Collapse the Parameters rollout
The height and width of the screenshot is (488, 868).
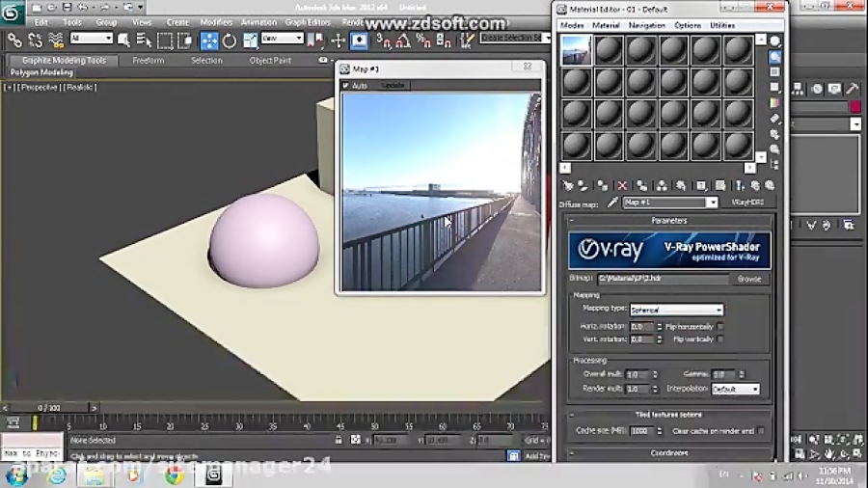coord(668,221)
